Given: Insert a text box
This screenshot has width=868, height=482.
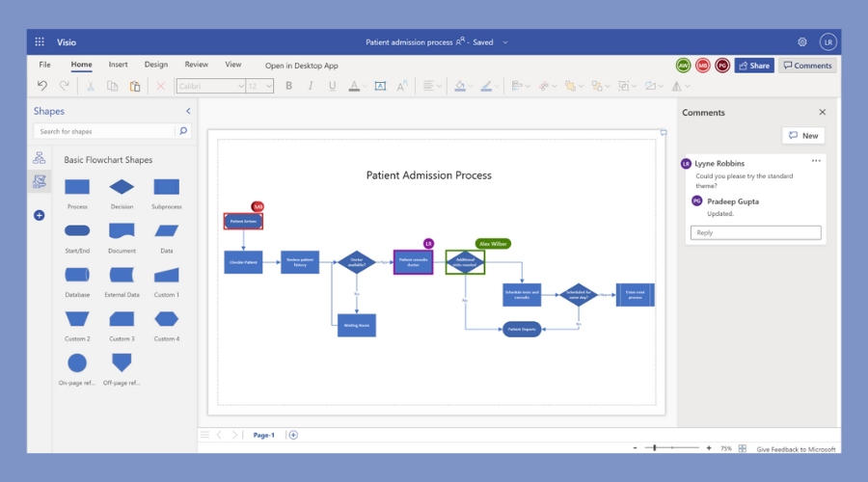Looking at the screenshot, I should point(380,86).
